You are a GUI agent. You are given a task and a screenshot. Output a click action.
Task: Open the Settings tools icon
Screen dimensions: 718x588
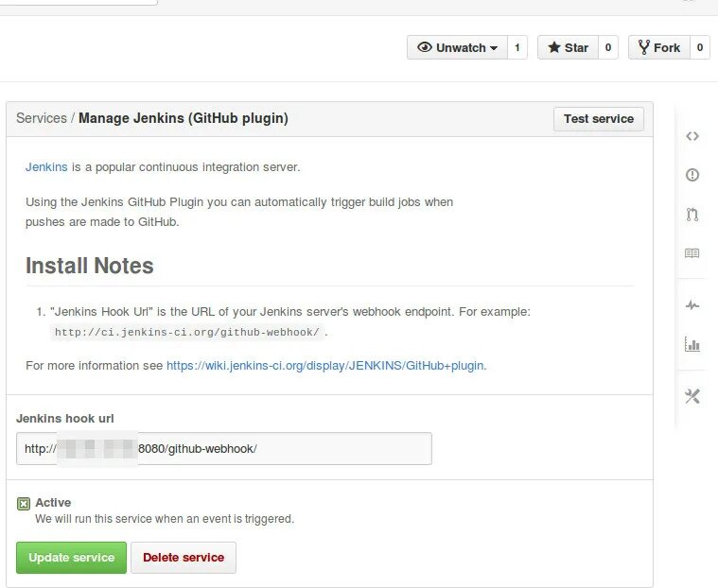pos(692,396)
